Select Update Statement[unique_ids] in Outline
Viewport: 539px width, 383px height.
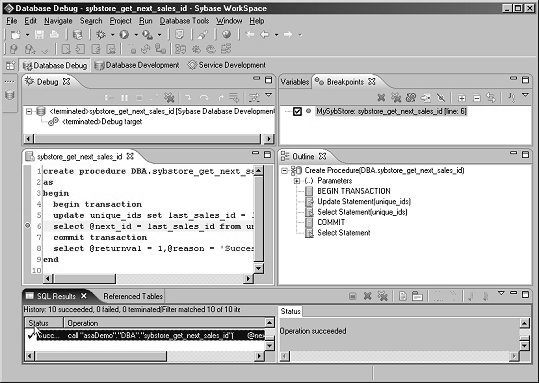click(364, 201)
